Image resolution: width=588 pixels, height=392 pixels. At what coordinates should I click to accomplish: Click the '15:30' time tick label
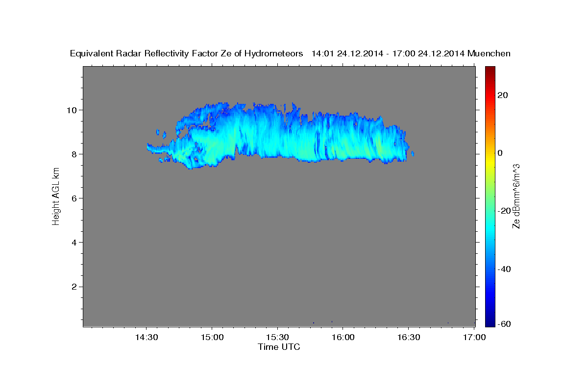pyautogui.click(x=277, y=338)
